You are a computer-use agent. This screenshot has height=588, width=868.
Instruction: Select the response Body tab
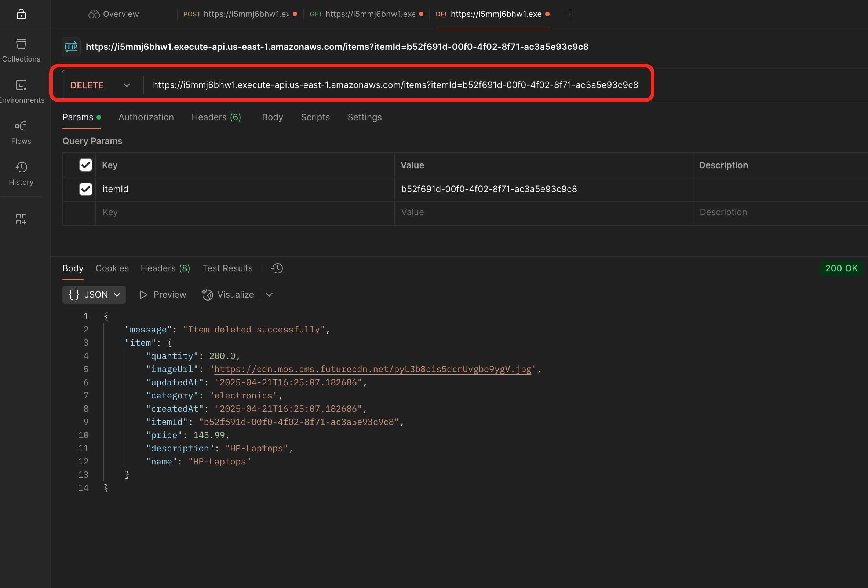coord(73,268)
